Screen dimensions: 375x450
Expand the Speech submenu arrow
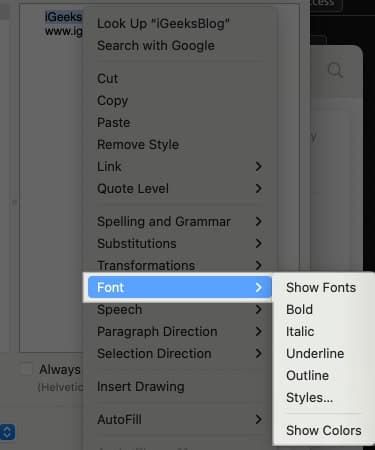point(258,310)
